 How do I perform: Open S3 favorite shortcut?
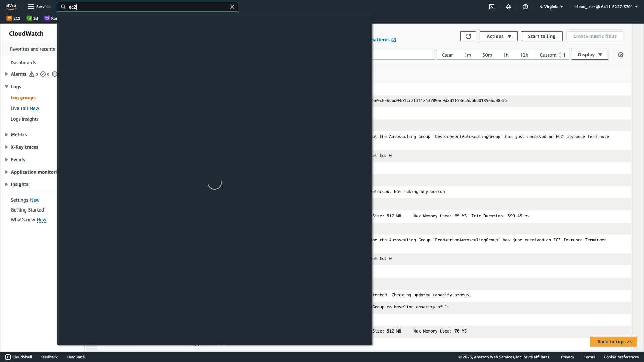(33, 18)
